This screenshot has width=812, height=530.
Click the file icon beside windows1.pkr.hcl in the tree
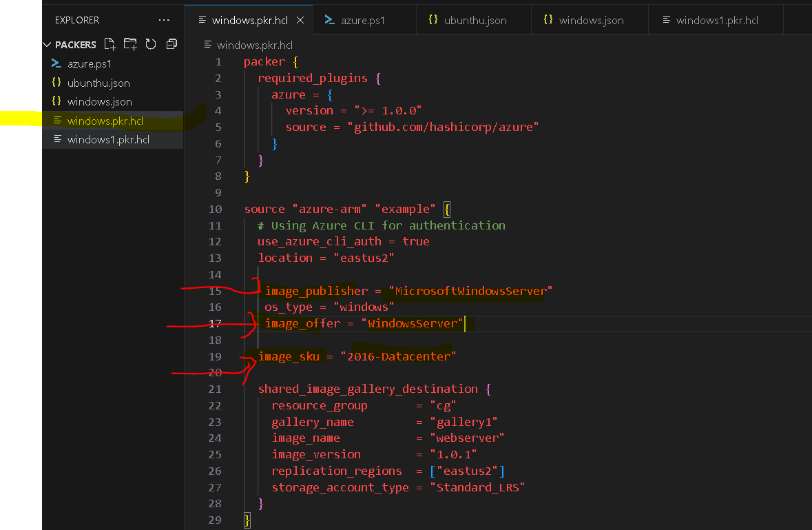click(x=57, y=139)
